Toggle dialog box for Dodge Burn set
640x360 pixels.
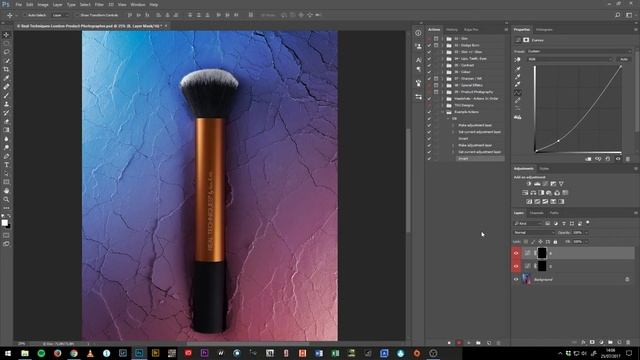(x=436, y=45)
